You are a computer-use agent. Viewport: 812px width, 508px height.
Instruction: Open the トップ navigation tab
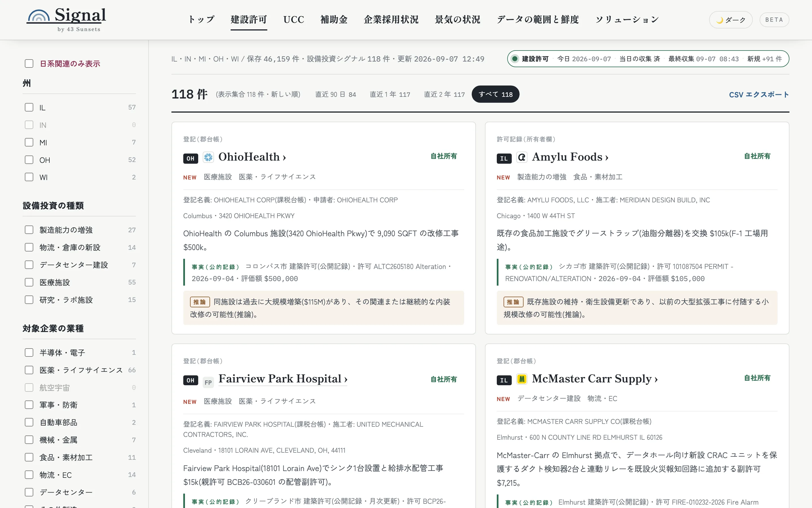[x=201, y=19]
